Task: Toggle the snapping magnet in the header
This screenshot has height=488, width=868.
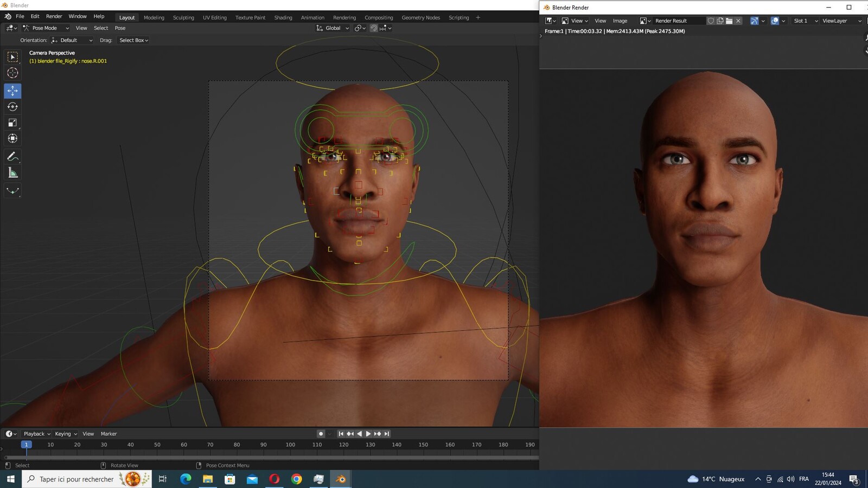Action: pyautogui.click(x=374, y=28)
